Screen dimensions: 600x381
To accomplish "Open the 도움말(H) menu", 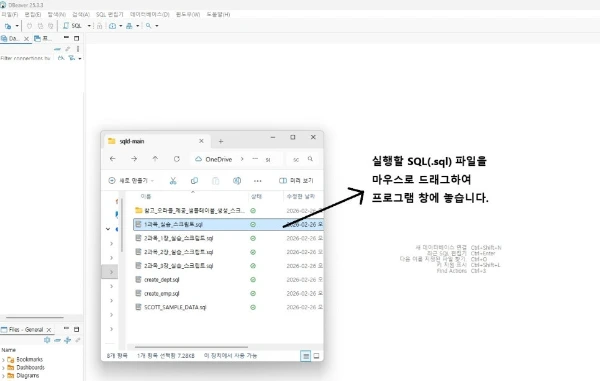I will 218,15.
